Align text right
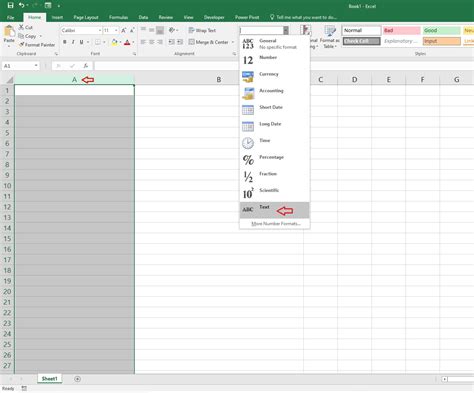The height and width of the screenshot is (393, 474). click(x=160, y=42)
